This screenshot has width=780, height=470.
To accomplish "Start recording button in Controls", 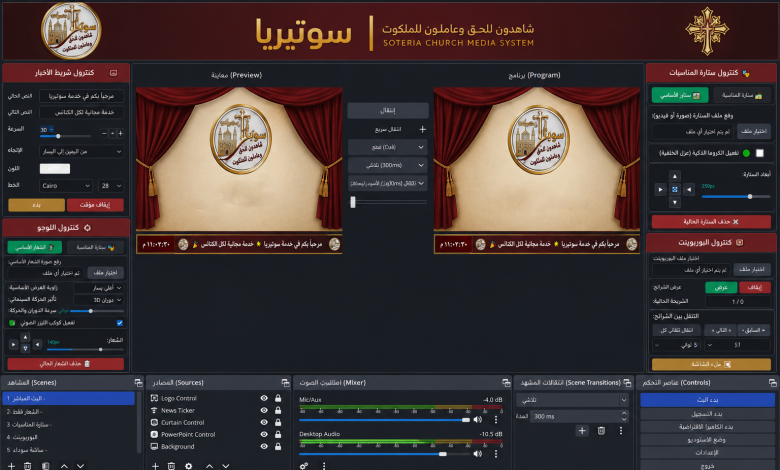I will click(x=707, y=414).
